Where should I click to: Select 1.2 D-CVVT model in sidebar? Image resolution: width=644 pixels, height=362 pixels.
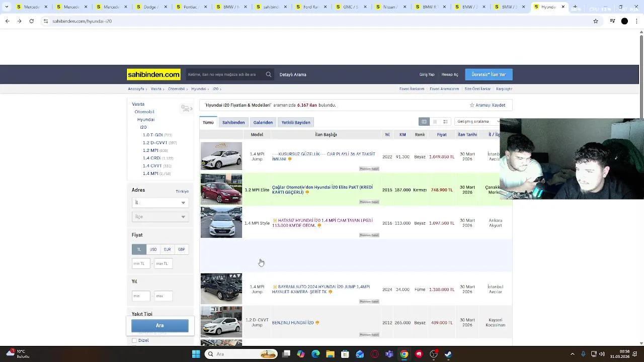(x=155, y=143)
